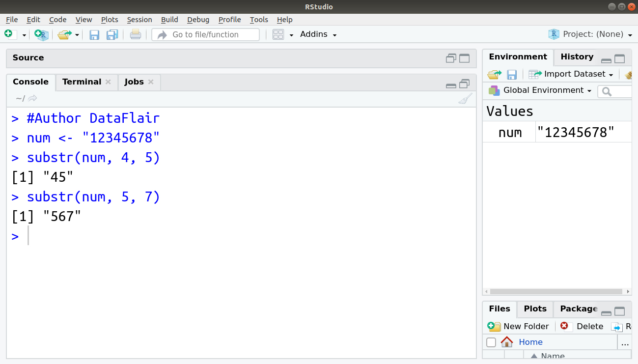Open the Project: (None) dropdown
This screenshot has width=638, height=364.
point(590,34)
